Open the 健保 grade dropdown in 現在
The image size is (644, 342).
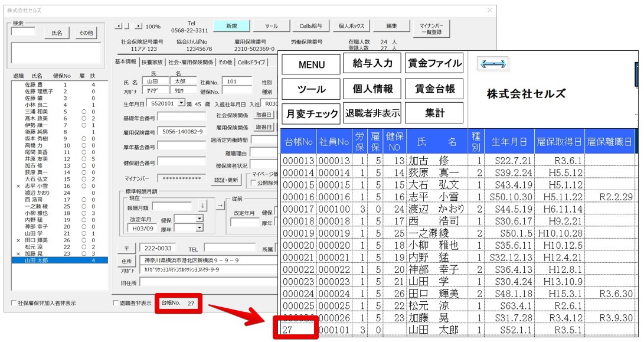click(199, 219)
